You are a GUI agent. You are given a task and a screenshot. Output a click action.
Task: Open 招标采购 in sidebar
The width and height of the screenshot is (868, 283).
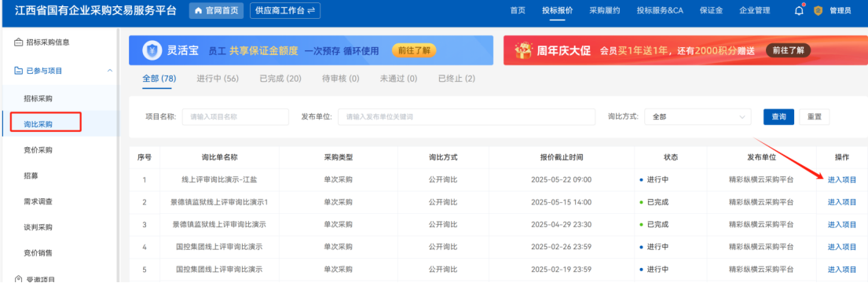click(38, 98)
